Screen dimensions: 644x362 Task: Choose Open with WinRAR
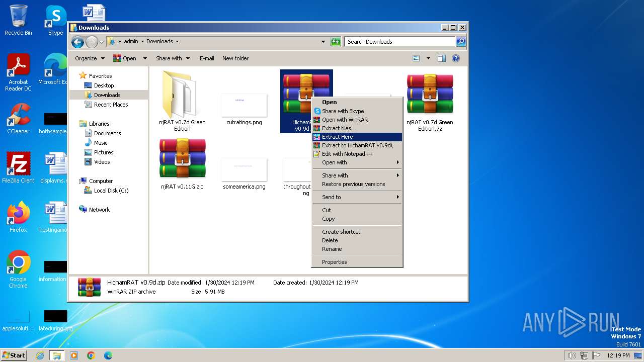(x=357, y=120)
